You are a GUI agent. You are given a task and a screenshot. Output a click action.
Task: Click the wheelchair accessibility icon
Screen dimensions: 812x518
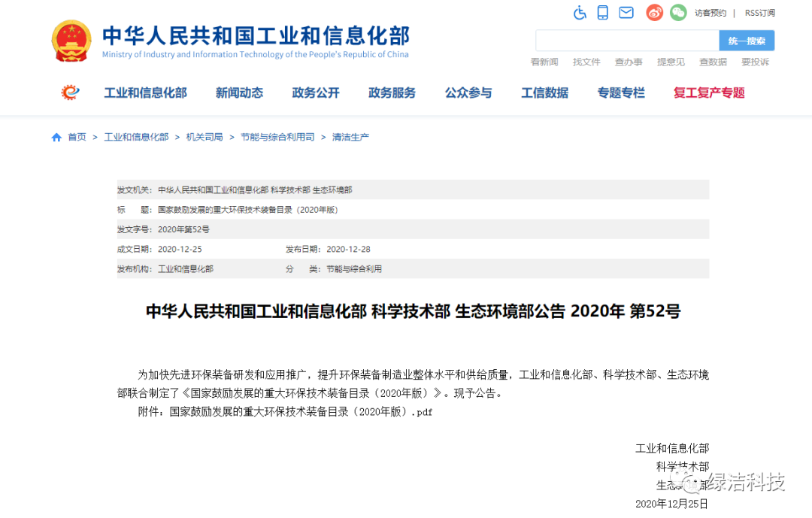(x=580, y=13)
